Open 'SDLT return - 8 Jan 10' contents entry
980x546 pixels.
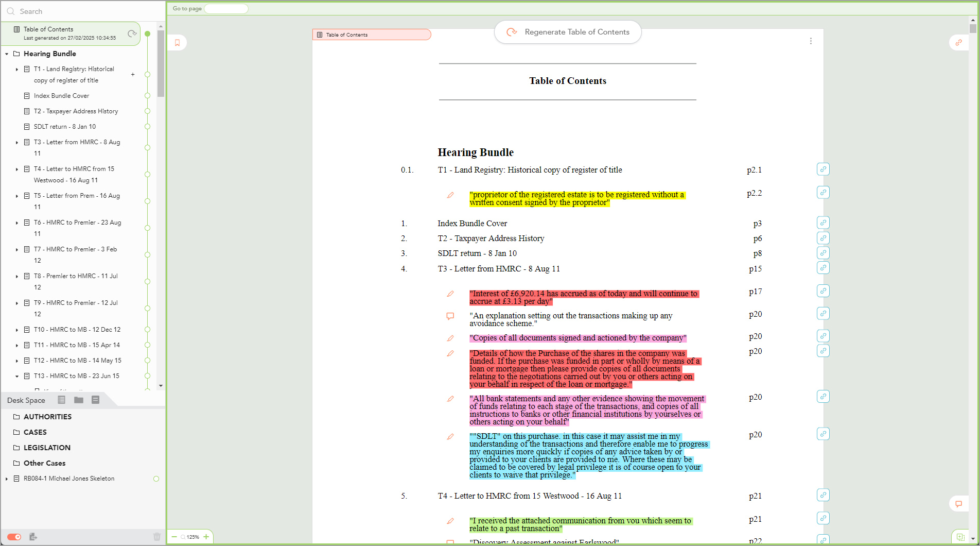(x=477, y=253)
